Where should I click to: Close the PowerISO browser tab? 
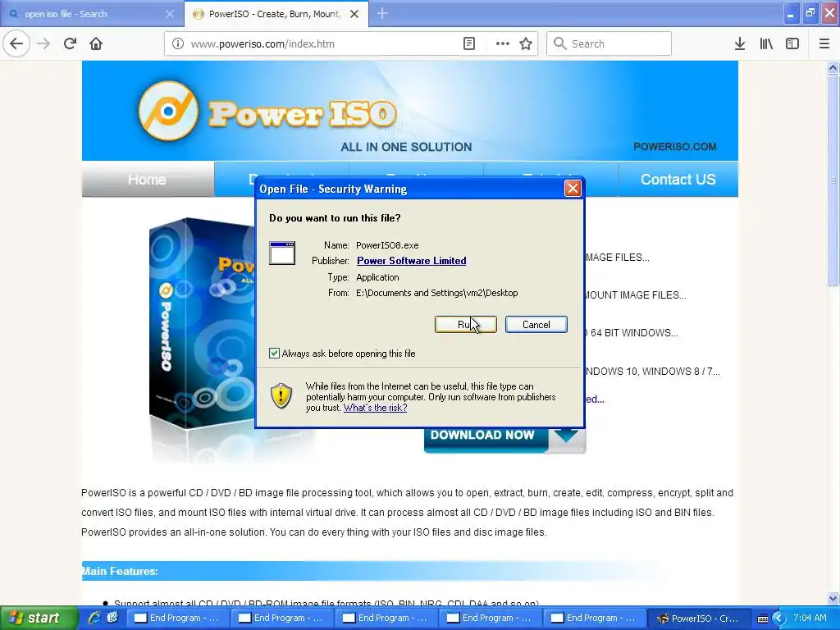pos(354,14)
